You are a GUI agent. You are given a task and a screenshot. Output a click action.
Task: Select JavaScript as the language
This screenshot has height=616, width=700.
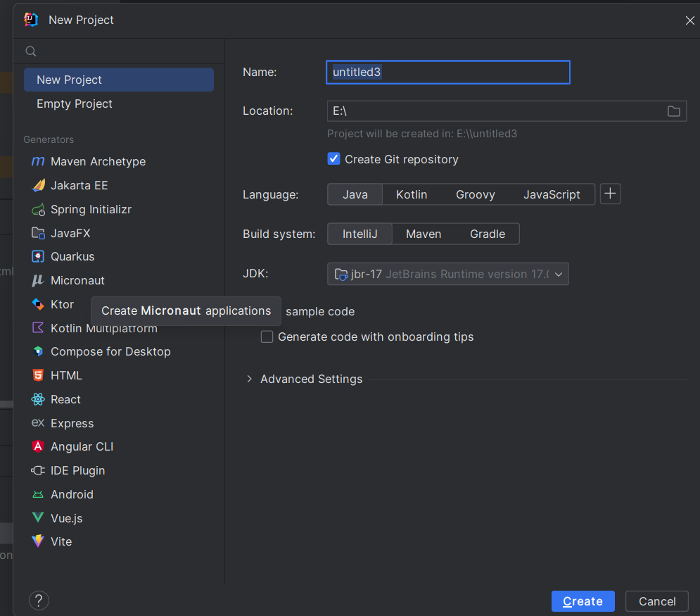pyautogui.click(x=552, y=194)
